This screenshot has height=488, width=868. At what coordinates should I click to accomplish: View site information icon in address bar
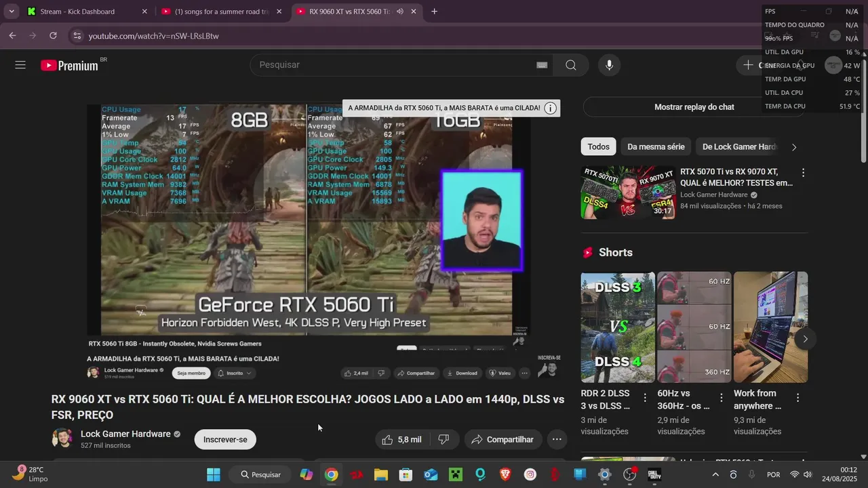pyautogui.click(x=77, y=36)
